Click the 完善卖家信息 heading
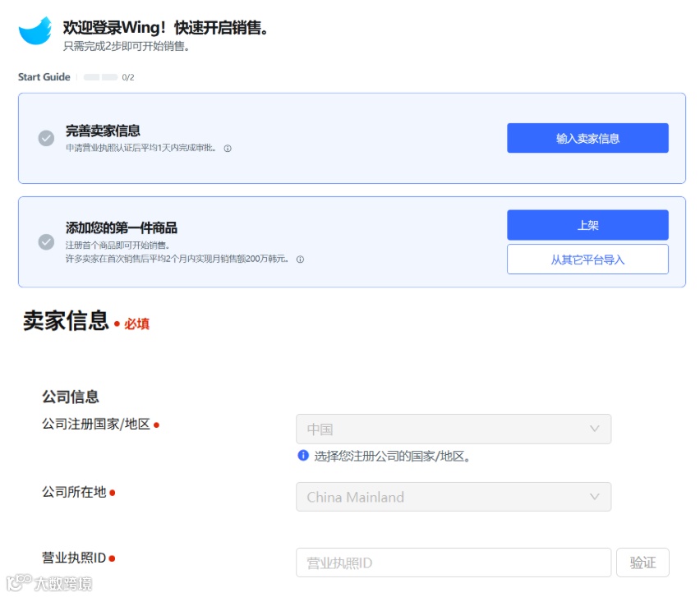 coord(104,131)
